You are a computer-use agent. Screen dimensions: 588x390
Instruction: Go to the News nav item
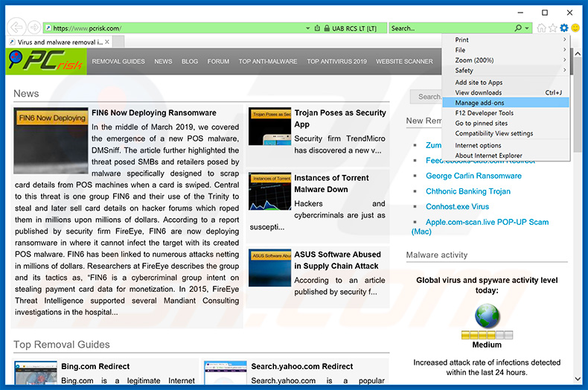(x=163, y=61)
